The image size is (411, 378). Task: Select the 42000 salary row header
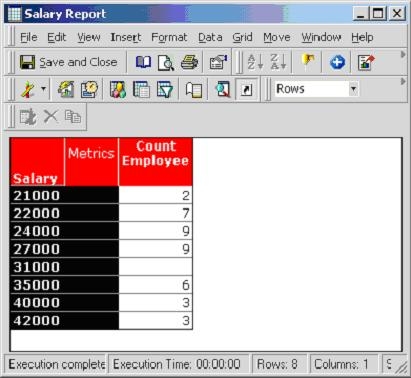[65, 321]
